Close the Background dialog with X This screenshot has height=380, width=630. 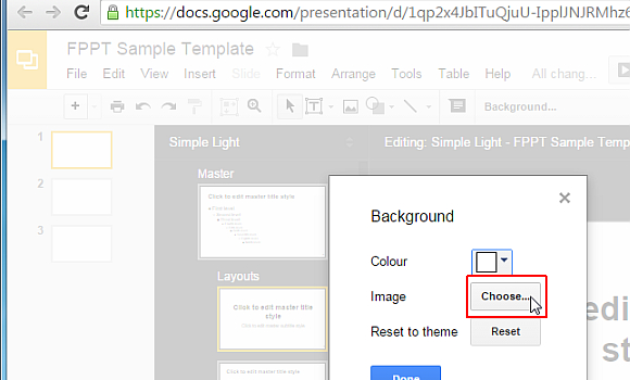[565, 198]
